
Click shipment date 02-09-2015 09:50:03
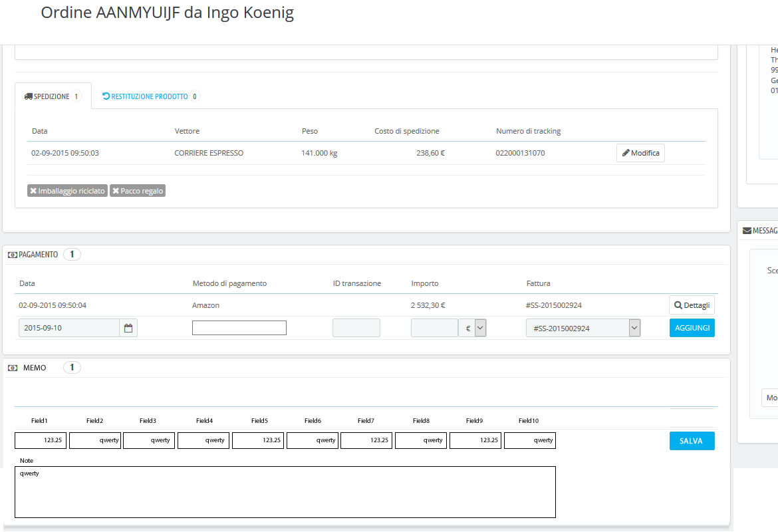click(x=65, y=153)
